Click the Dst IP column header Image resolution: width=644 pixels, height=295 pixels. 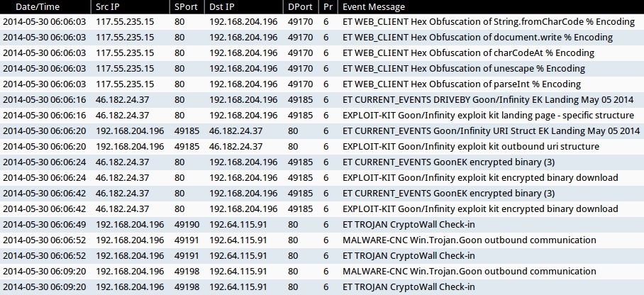(x=223, y=6)
